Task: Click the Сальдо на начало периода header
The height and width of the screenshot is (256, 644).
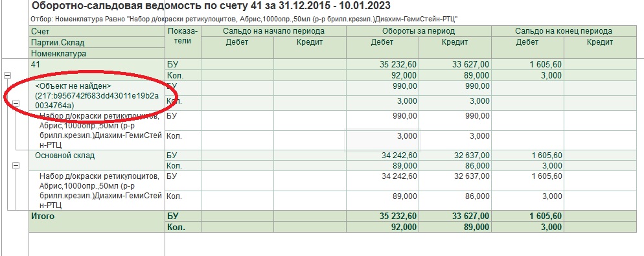Action: click(273, 31)
